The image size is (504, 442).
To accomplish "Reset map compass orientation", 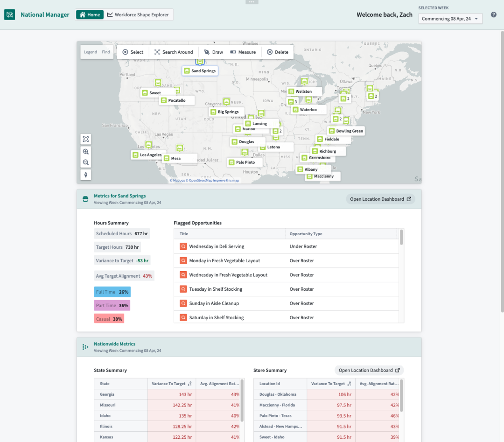I will point(85,175).
